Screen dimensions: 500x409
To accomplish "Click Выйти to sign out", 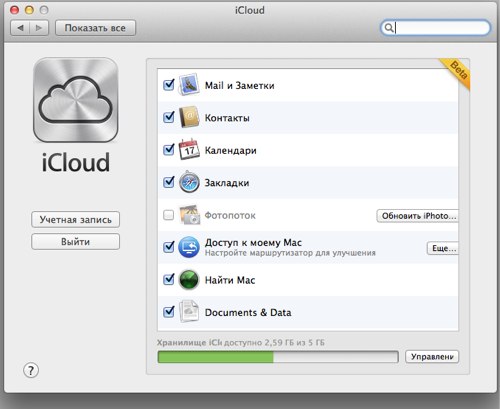I will pos(76,241).
